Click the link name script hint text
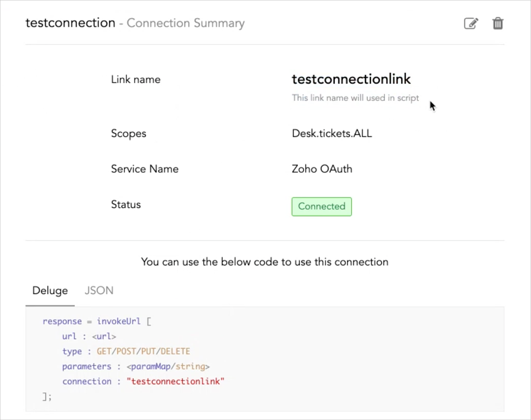 pos(355,98)
